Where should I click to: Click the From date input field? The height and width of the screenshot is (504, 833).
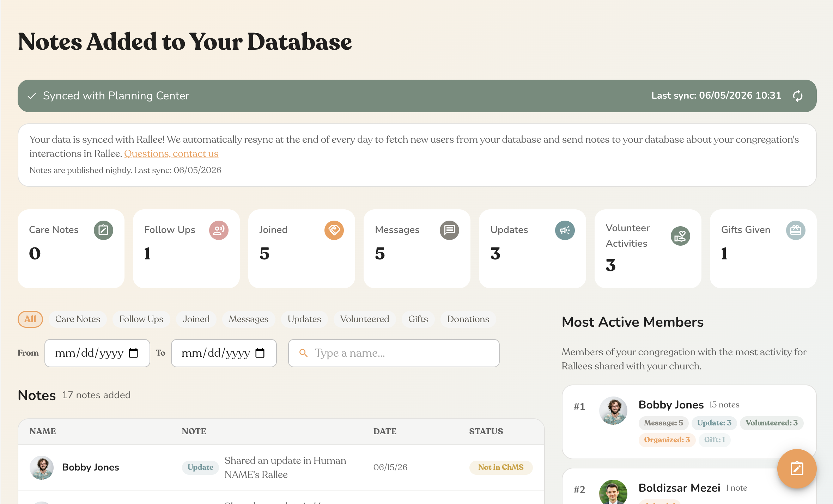97,353
